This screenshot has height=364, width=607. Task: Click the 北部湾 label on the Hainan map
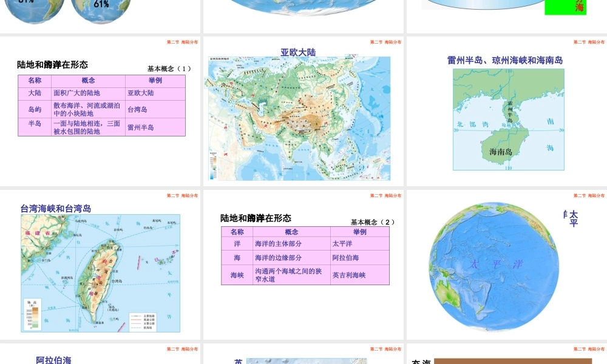[472, 124]
